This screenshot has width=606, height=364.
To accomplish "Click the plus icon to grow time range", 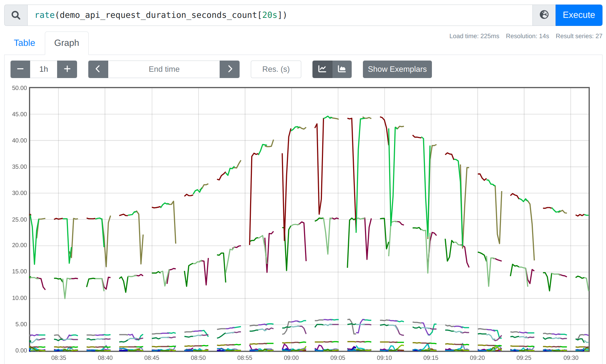I will 67,69.
